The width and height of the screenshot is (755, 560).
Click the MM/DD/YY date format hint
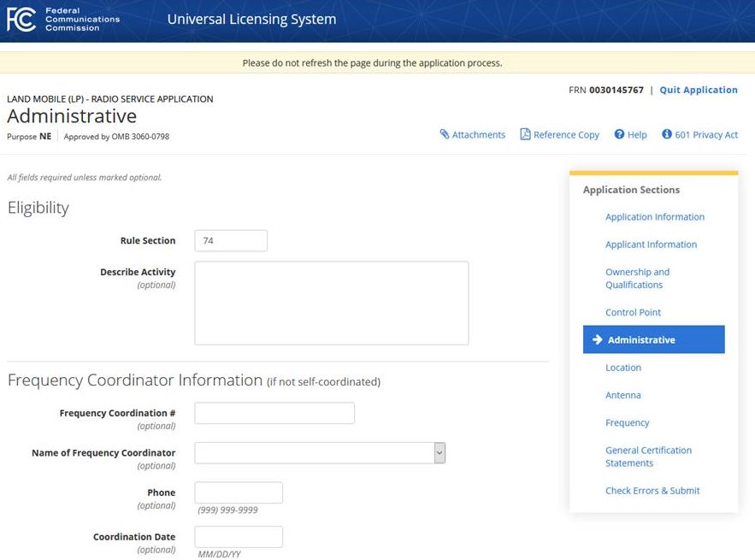(219, 554)
